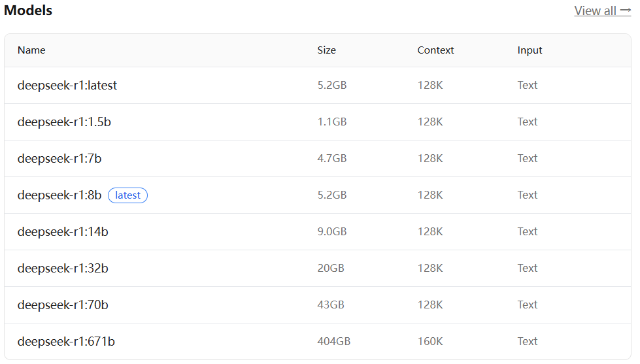Click Text in the deepseek-r1:32b row

point(528,268)
